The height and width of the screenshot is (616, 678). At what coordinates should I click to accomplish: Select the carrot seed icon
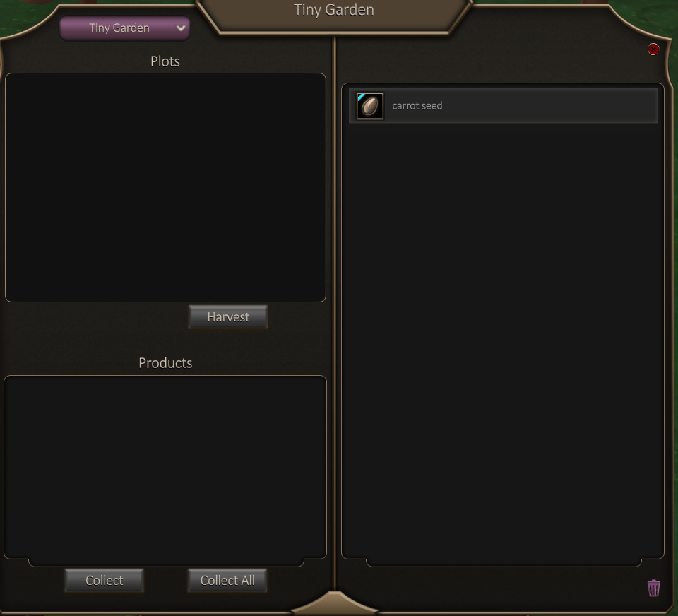point(369,106)
